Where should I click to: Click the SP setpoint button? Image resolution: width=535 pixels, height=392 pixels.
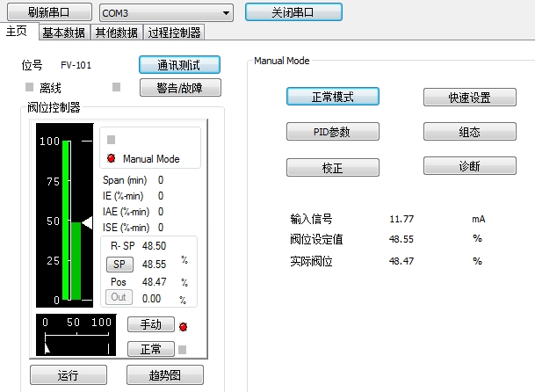tap(117, 264)
